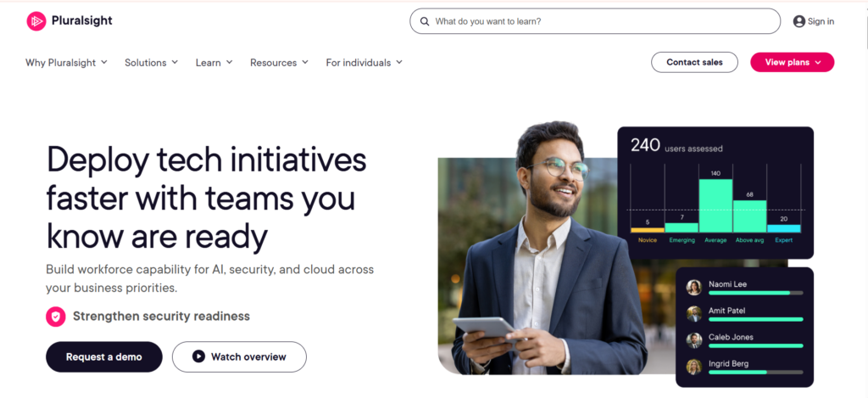Click Naomi Lee's avatar
868x398 pixels.
click(694, 287)
